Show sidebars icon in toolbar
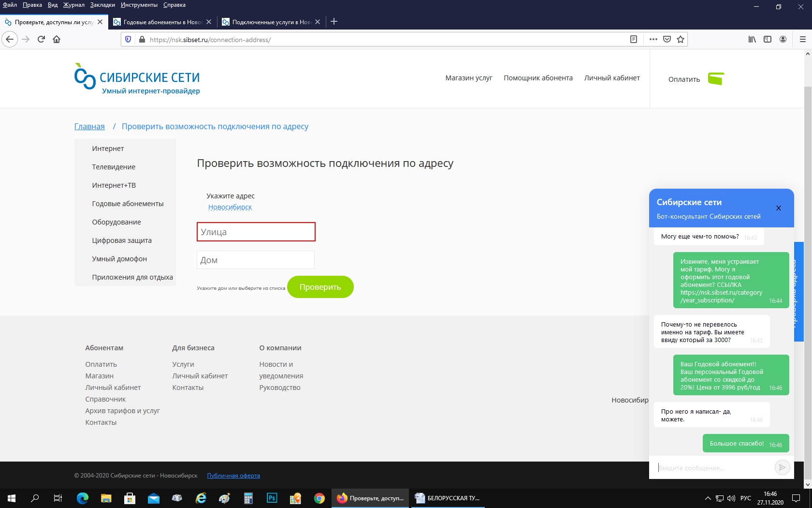The image size is (812, 508). click(768, 39)
